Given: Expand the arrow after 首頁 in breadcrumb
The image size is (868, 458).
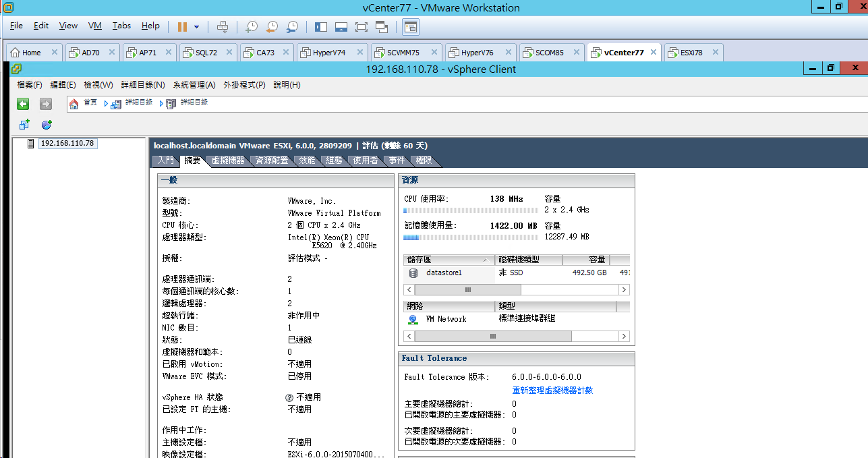Looking at the screenshot, I should click(107, 103).
